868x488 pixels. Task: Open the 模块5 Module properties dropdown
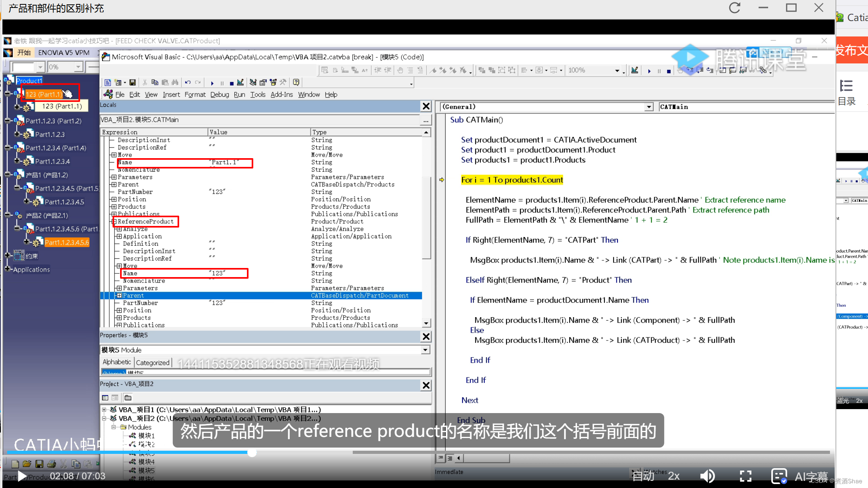(425, 350)
